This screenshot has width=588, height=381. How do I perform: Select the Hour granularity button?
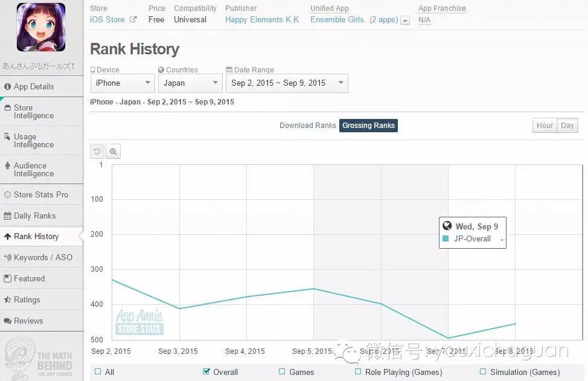click(545, 126)
